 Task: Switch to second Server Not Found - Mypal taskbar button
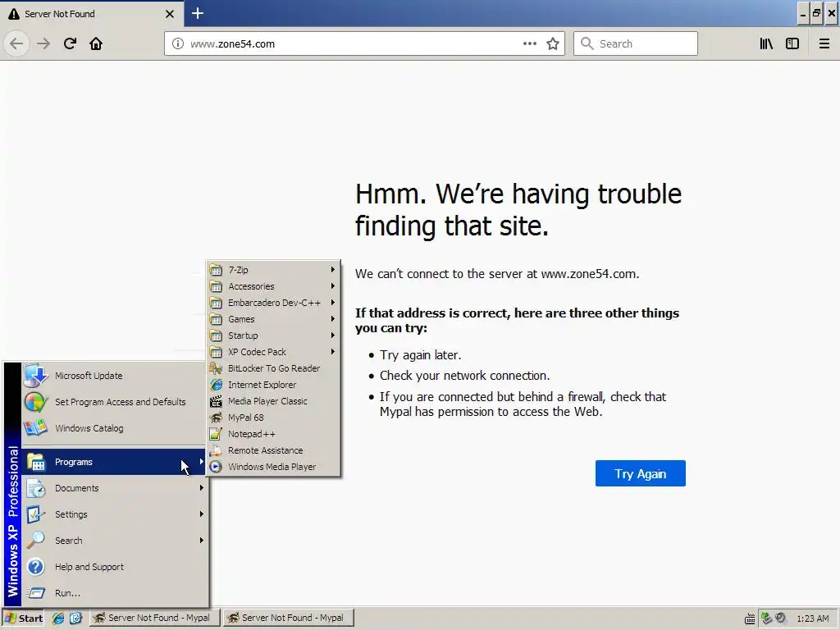(x=288, y=618)
